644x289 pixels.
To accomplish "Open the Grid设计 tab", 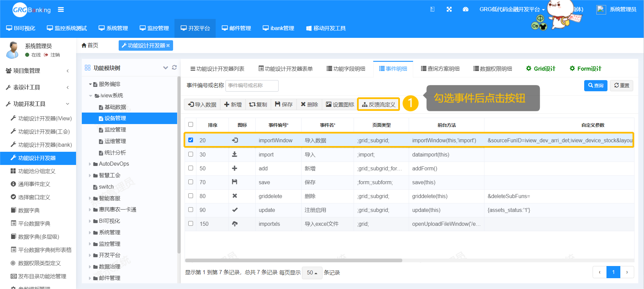I will click(x=541, y=69).
